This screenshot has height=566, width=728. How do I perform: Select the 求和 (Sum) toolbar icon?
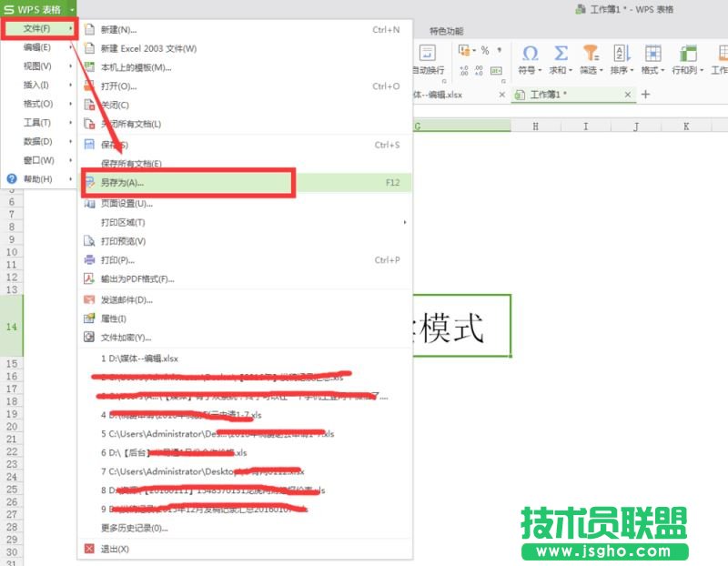[x=561, y=53]
